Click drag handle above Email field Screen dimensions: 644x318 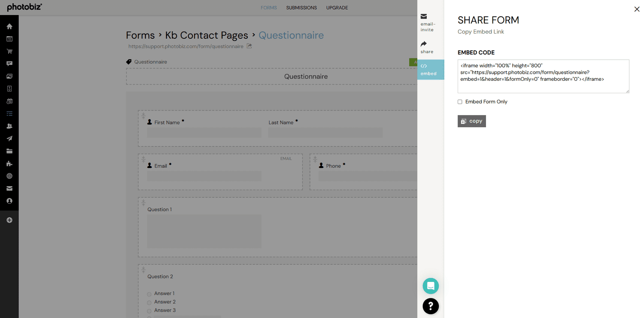pyautogui.click(x=143, y=159)
